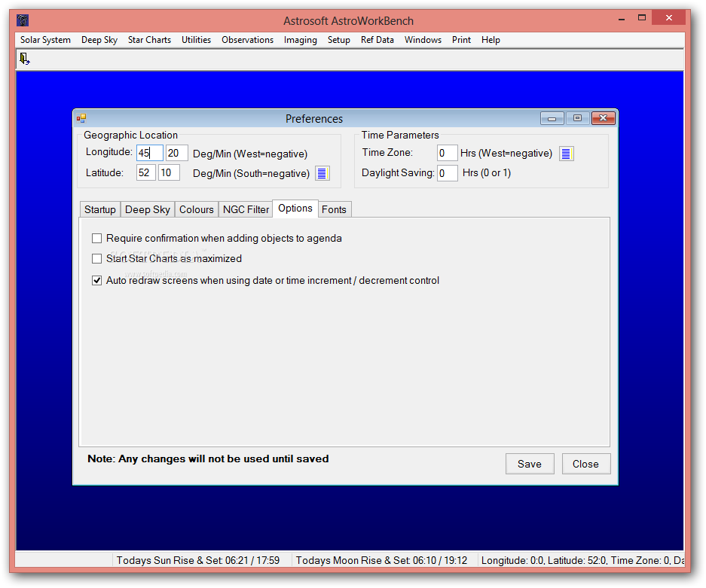Open the Deep Sky menu in the menu bar
706x588 pixels.
pos(99,40)
